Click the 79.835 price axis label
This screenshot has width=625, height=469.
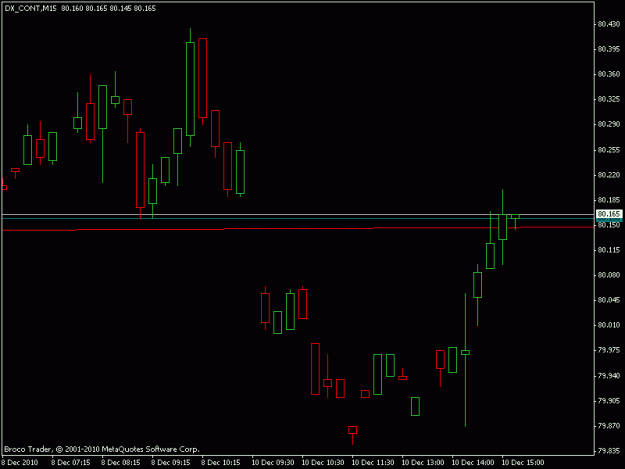(x=609, y=451)
